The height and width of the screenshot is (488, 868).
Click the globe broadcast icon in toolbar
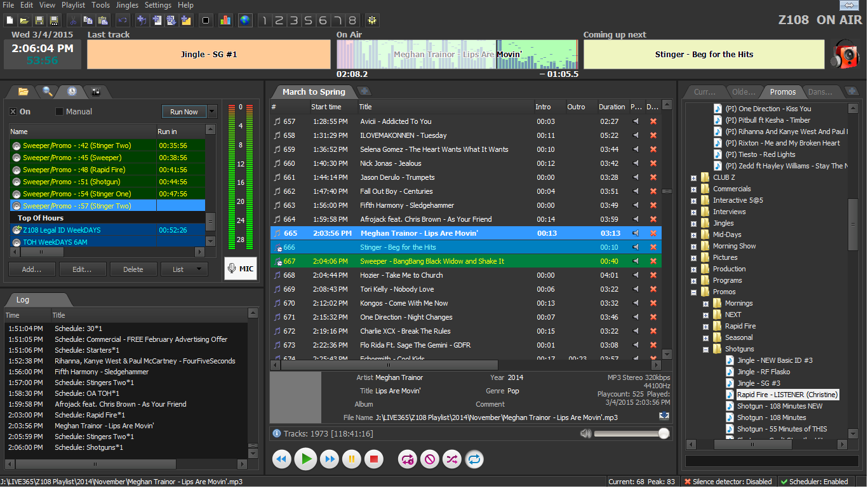(245, 21)
